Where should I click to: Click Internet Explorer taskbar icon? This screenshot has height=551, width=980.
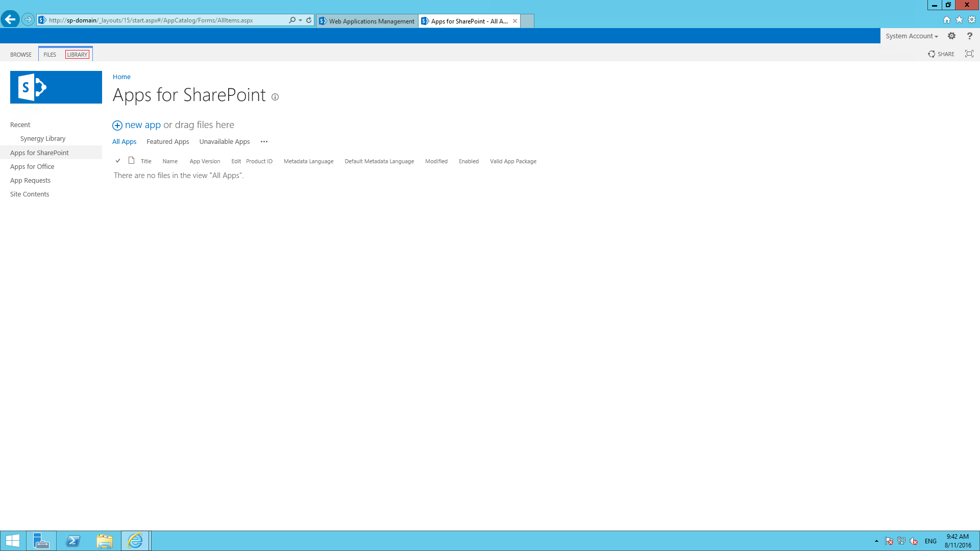tap(135, 541)
